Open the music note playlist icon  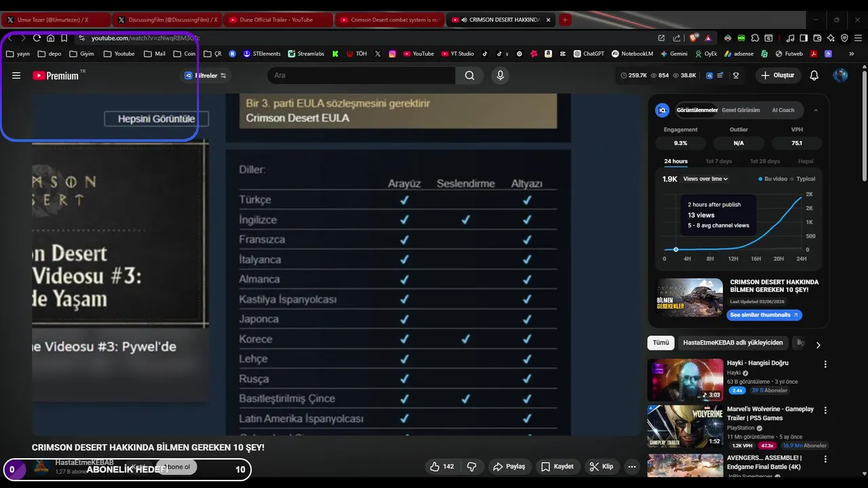click(790, 38)
